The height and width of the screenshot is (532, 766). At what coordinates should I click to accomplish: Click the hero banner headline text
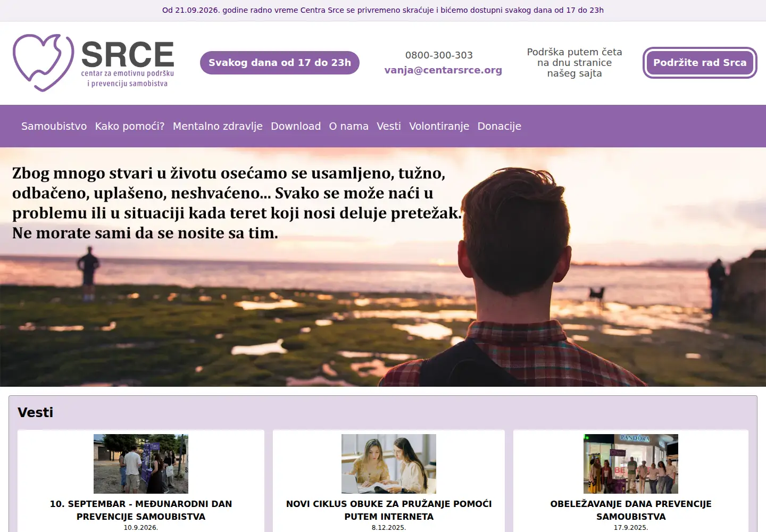pos(237,203)
